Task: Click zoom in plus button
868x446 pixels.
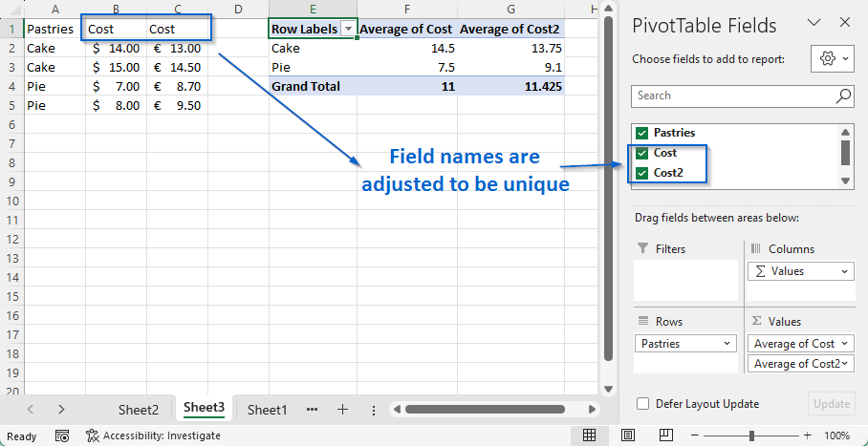Action: tap(808, 436)
